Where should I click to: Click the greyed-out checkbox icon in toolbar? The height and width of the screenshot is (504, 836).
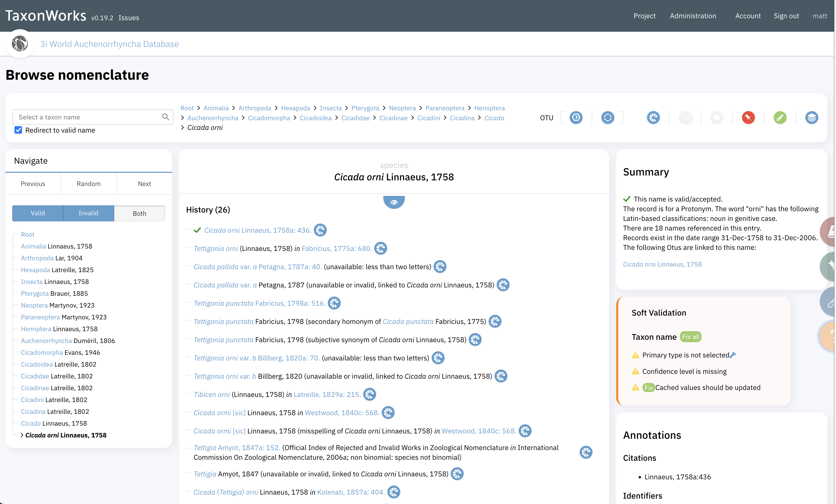(x=685, y=118)
